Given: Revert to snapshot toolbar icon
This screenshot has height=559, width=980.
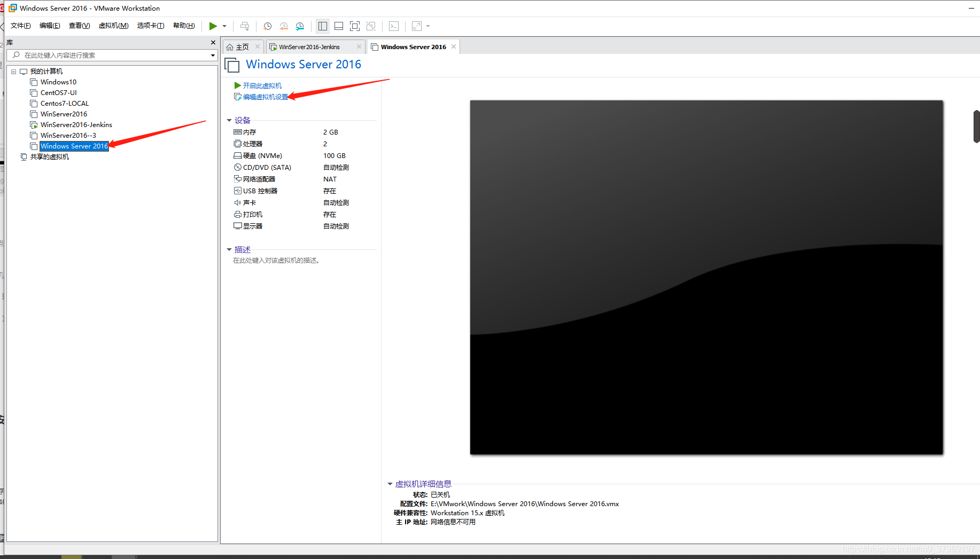Looking at the screenshot, I should (x=284, y=26).
